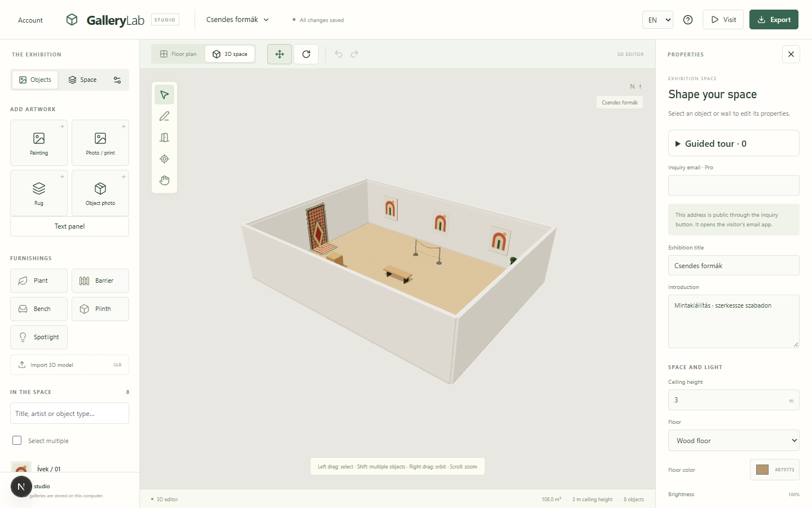
Task: Open the EN language dropdown
Action: (657, 20)
